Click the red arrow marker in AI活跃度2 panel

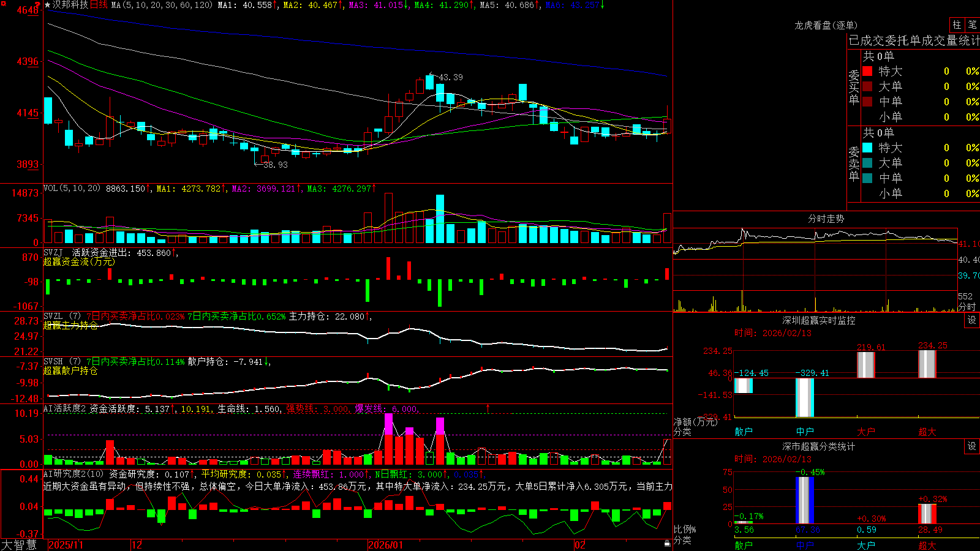tap(488, 408)
